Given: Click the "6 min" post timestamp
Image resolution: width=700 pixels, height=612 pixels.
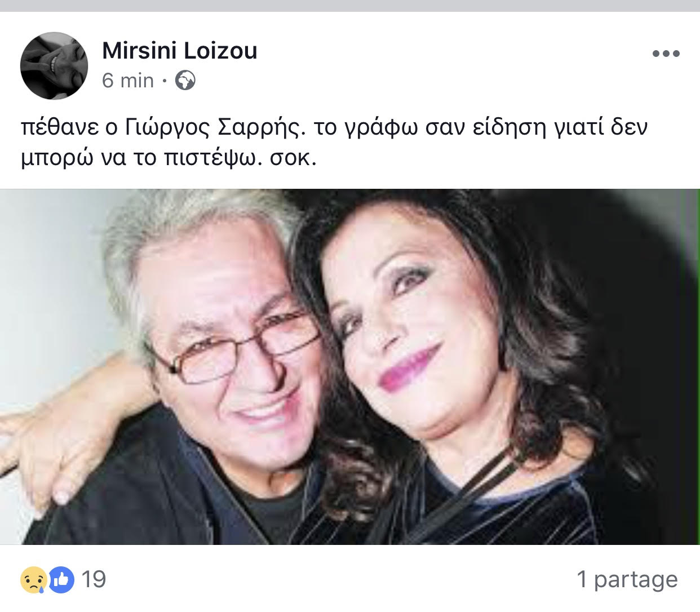Looking at the screenshot, I should [x=128, y=81].
